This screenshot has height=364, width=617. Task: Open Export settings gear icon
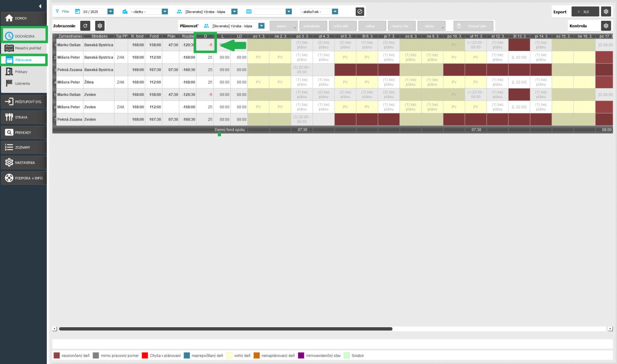pos(606,12)
